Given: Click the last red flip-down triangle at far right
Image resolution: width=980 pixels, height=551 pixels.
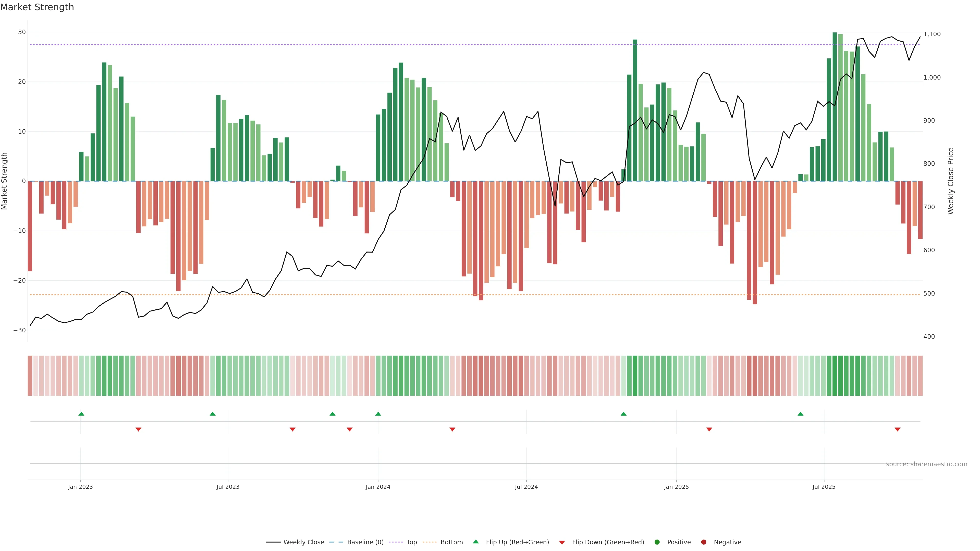Looking at the screenshot, I should click(x=898, y=429).
